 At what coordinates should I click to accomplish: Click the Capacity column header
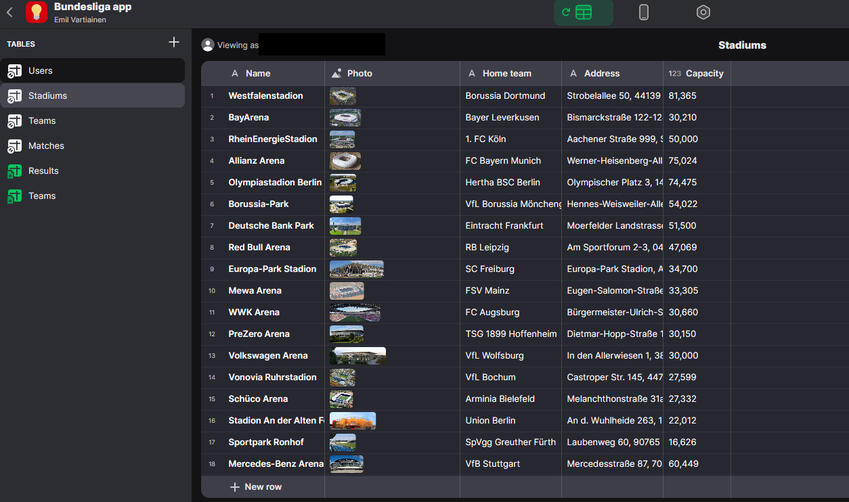[x=697, y=74]
